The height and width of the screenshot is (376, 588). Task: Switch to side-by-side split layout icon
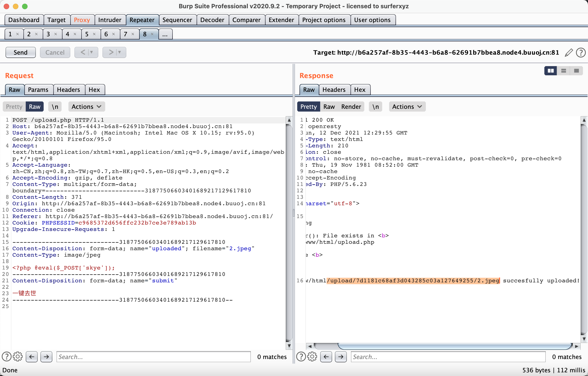[551, 71]
